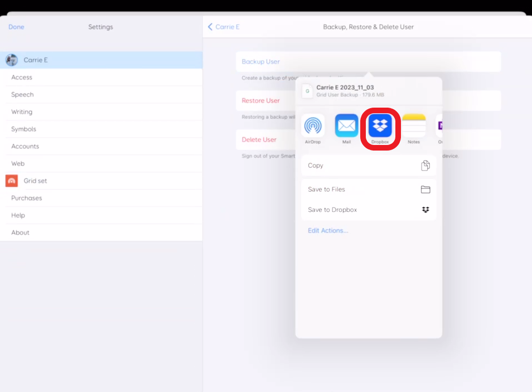The image size is (532, 392).
Task: Click the 'Backup, Restore & Delete User' title
Action: 368,27
